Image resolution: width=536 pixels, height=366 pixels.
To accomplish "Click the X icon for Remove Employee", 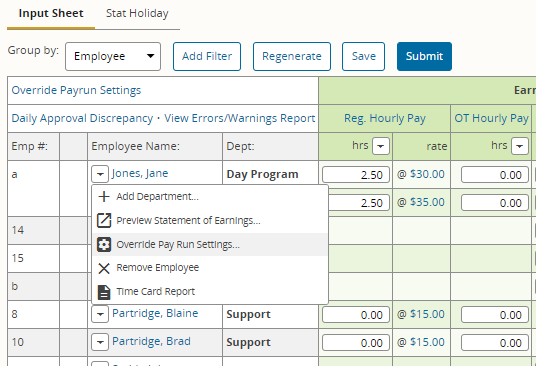I will point(104,268).
